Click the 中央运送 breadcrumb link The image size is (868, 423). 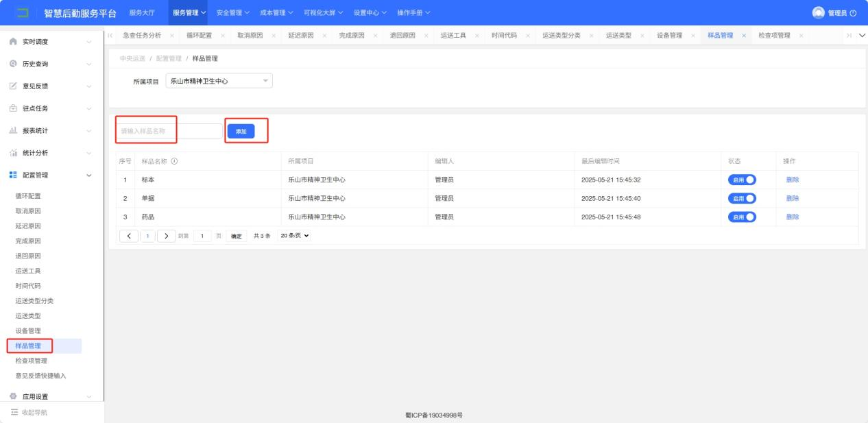click(x=132, y=58)
